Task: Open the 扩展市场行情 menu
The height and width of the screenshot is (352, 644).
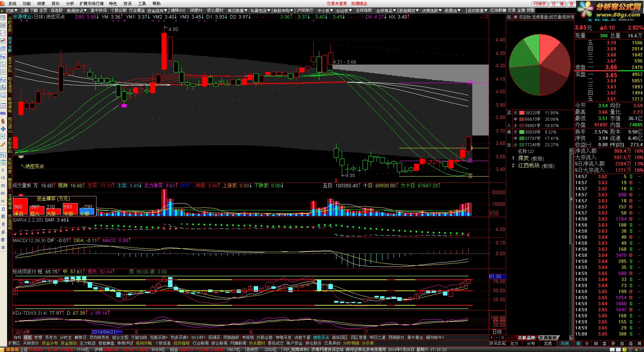Action: pos(91,3)
